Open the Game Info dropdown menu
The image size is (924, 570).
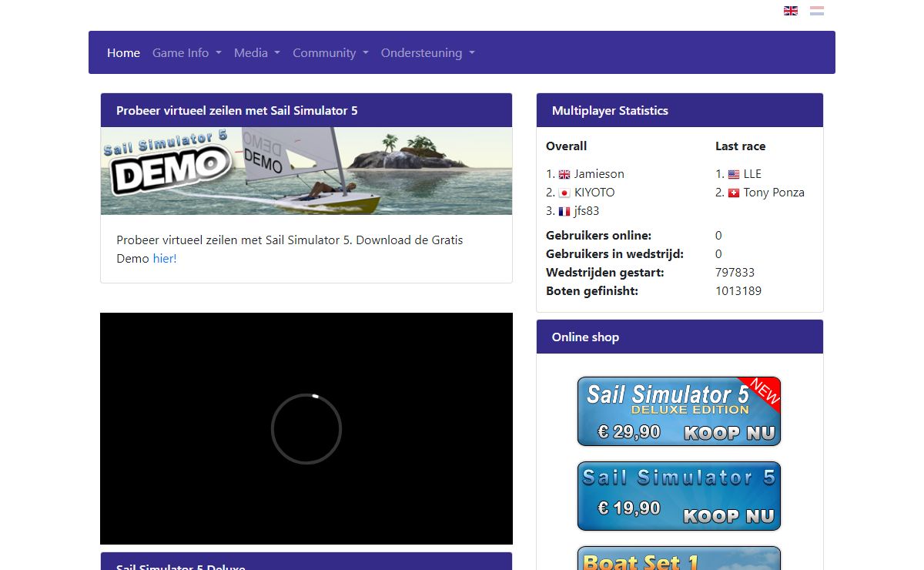point(187,52)
